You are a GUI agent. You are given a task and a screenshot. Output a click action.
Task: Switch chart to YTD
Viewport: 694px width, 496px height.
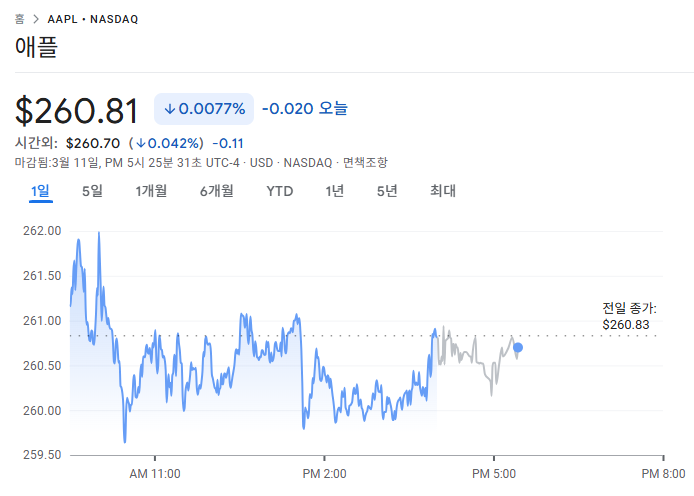click(x=280, y=191)
